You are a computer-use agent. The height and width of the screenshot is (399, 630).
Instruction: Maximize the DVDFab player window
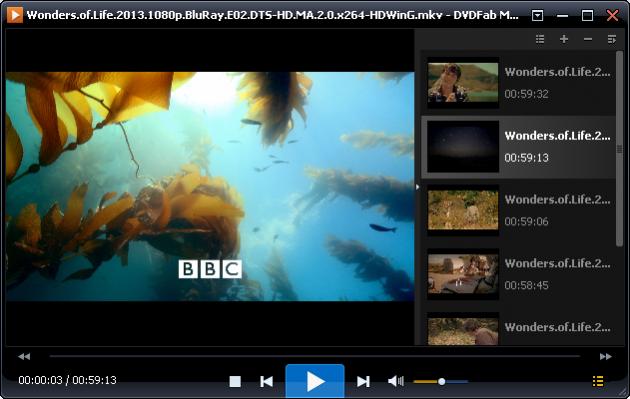(587, 16)
